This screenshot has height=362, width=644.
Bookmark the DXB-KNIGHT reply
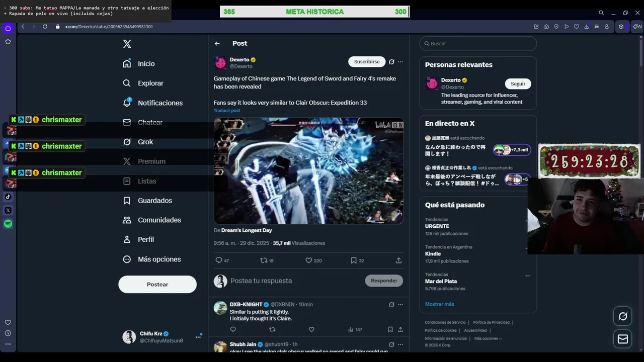click(x=390, y=330)
